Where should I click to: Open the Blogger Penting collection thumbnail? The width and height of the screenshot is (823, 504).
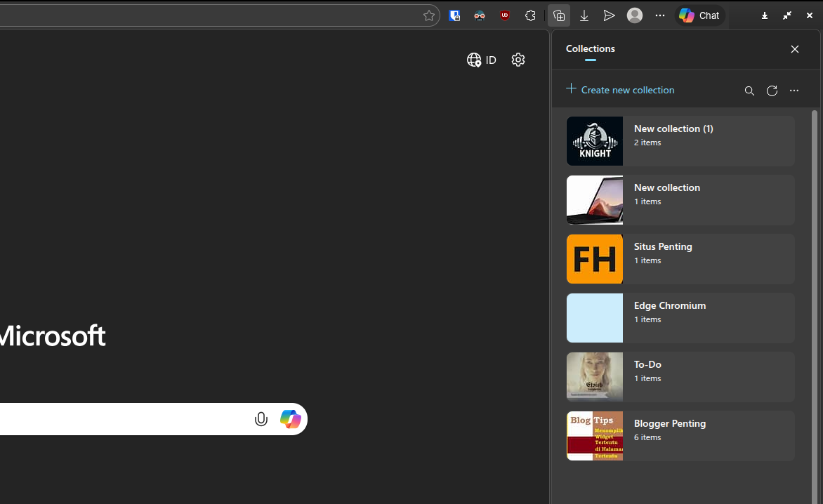pyautogui.click(x=595, y=436)
